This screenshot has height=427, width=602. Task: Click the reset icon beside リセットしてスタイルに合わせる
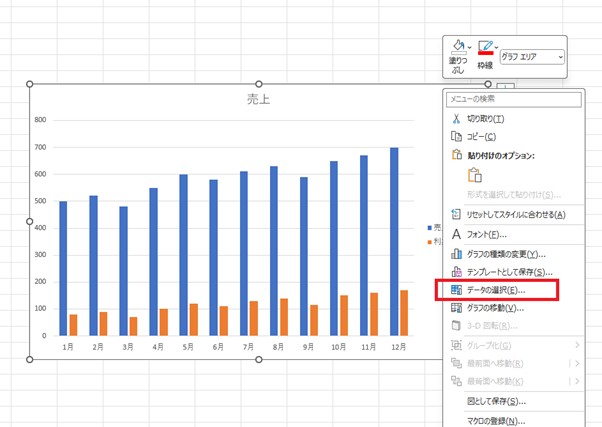(456, 214)
